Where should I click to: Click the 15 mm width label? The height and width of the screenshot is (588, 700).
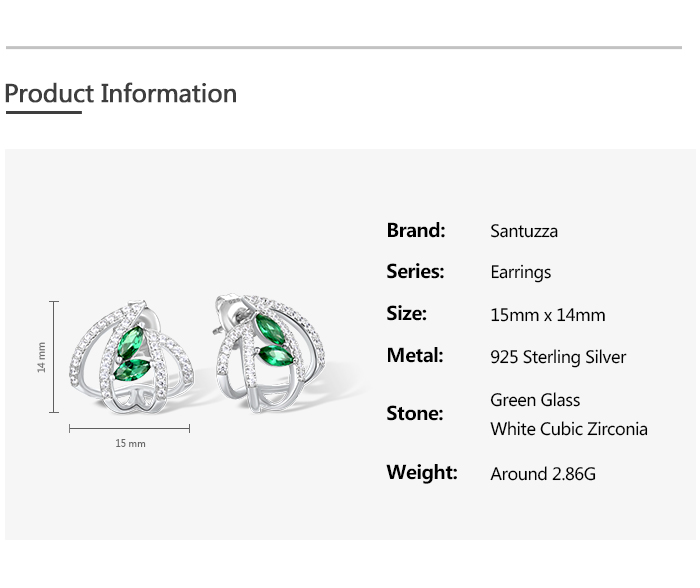point(130,443)
